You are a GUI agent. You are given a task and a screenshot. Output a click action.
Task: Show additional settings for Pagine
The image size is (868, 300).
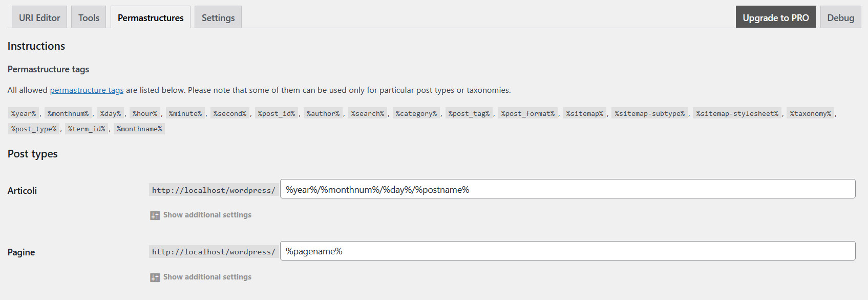click(x=207, y=277)
